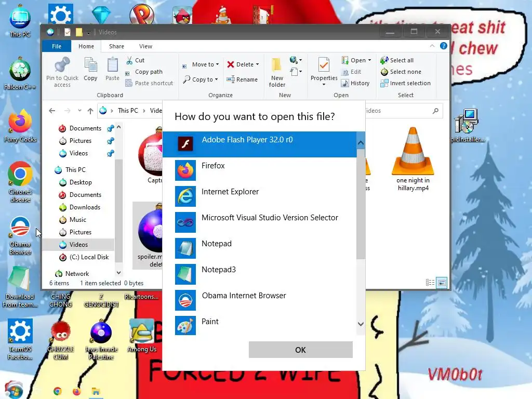
Task: Choose Firefox to open the file
Action: (x=260, y=170)
